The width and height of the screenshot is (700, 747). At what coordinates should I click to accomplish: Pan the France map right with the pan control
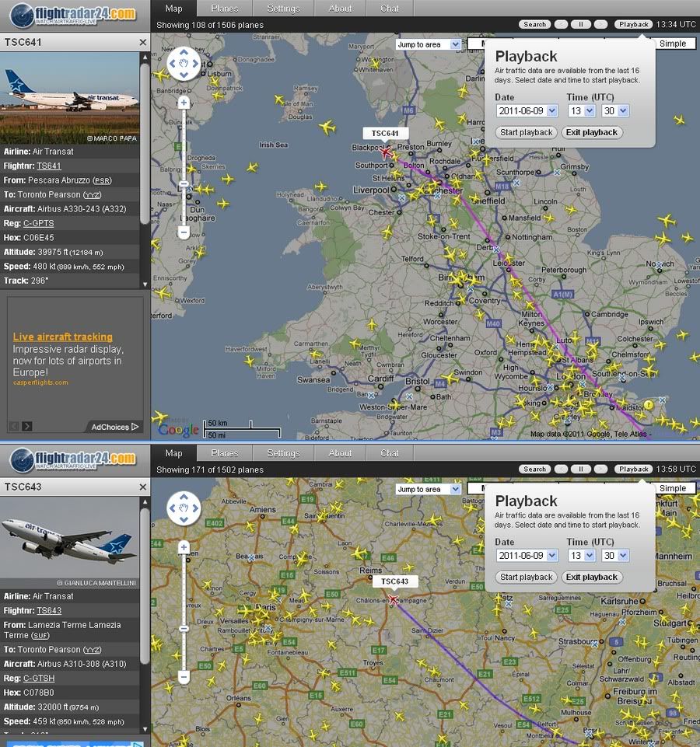194,508
